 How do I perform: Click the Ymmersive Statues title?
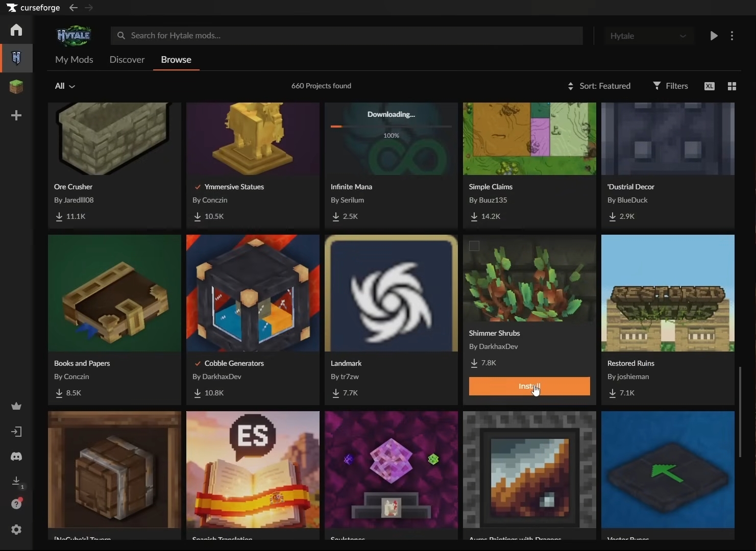click(234, 187)
